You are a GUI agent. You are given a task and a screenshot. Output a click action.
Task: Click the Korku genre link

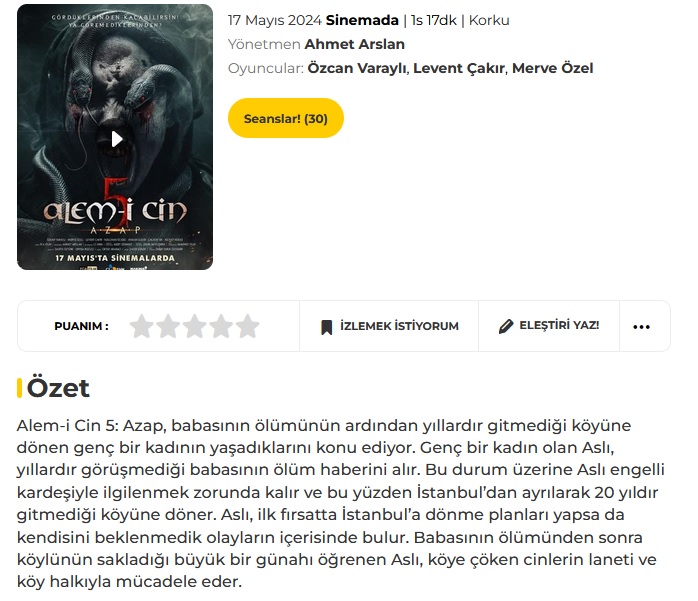pyautogui.click(x=489, y=20)
